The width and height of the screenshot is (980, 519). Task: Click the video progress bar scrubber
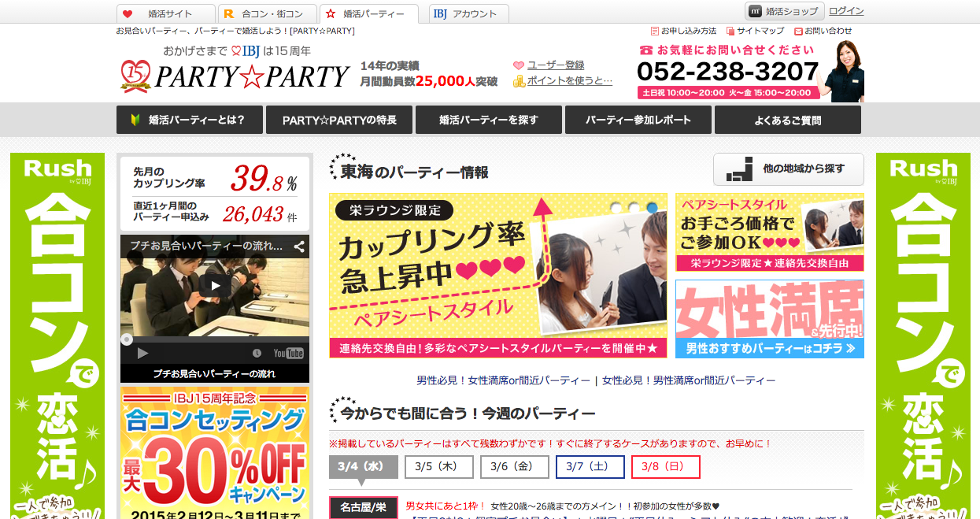127,340
